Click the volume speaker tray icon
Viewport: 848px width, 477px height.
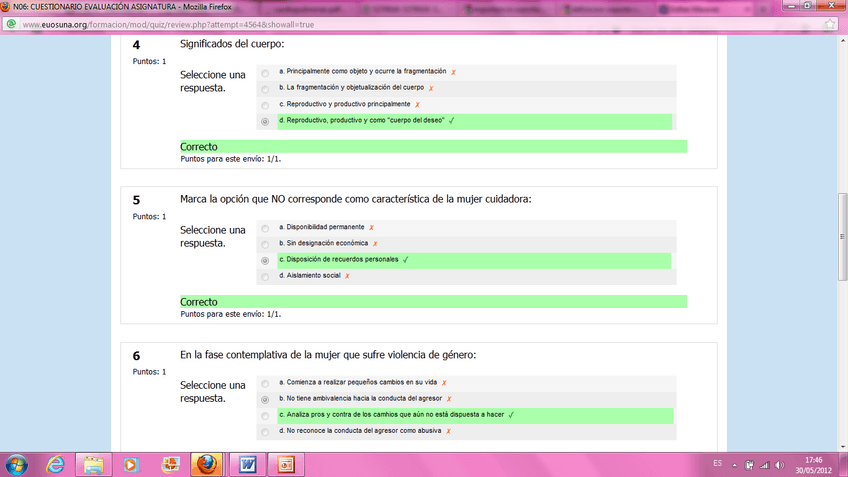[x=779, y=465]
